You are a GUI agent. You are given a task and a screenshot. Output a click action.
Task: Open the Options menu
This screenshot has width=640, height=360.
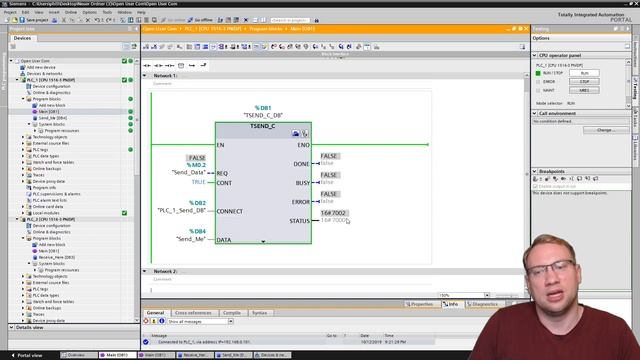click(89, 12)
